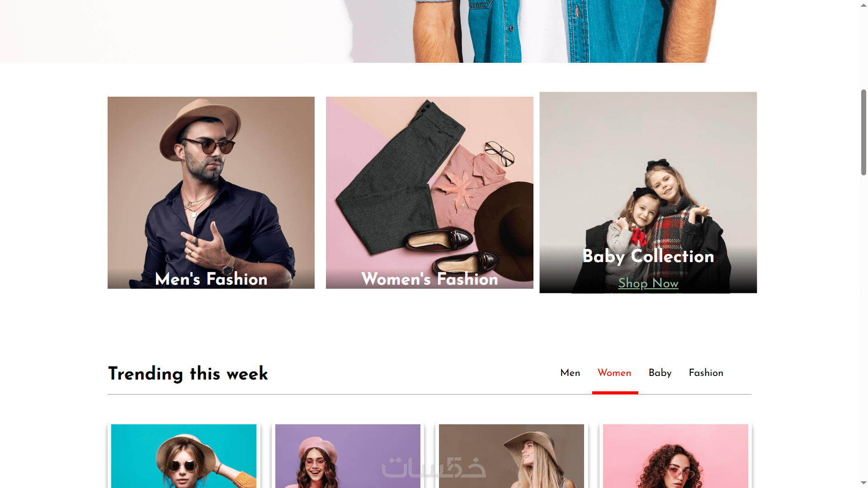The image size is (868, 488).
Task: Click the scrollbar down arrow
Action: [x=863, y=483]
